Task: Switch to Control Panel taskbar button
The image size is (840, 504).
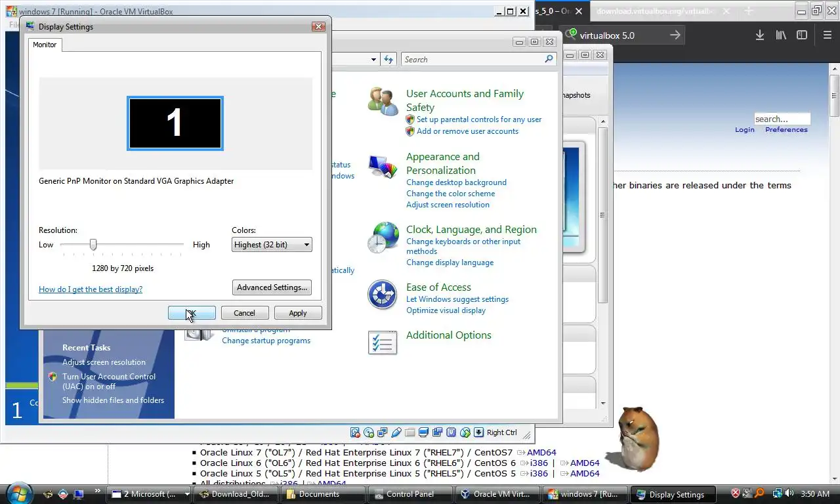Action: click(x=409, y=494)
